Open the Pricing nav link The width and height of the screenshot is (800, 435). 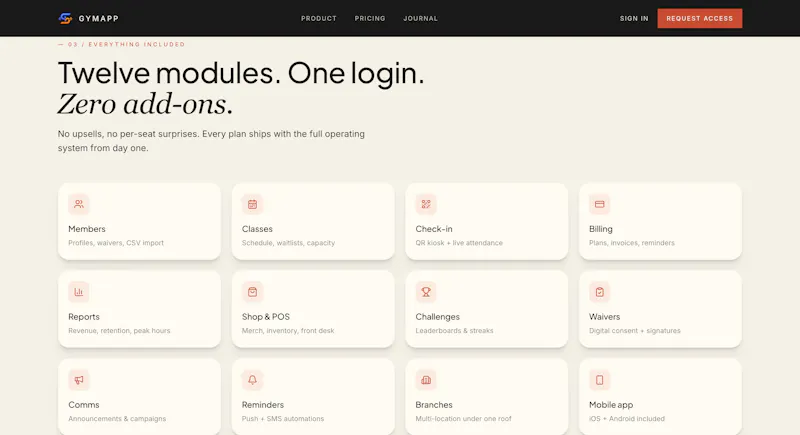point(370,18)
